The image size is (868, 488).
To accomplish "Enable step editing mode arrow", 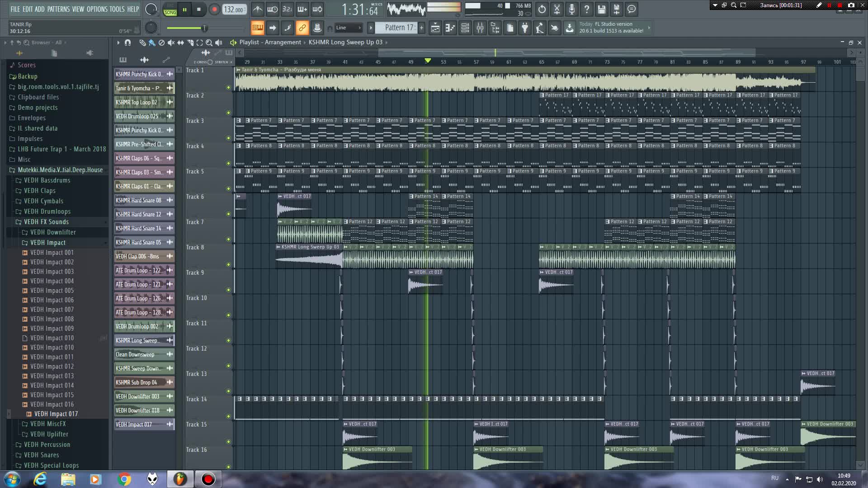I will (273, 28).
